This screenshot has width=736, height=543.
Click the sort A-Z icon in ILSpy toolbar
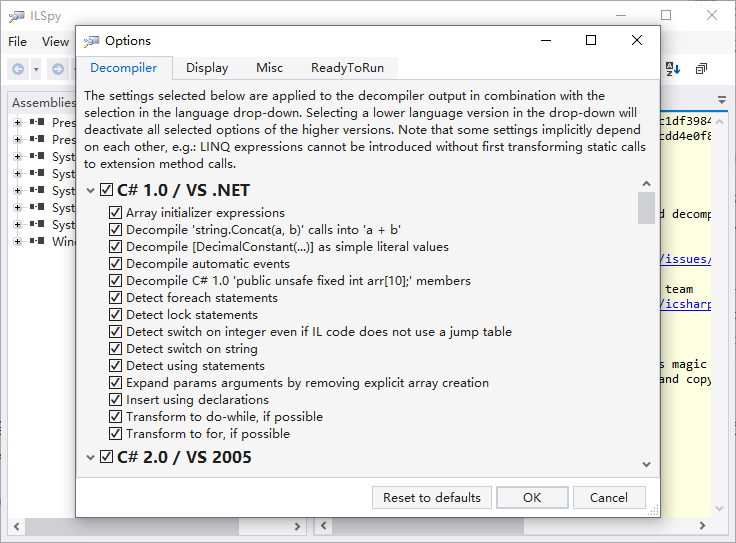[673, 69]
